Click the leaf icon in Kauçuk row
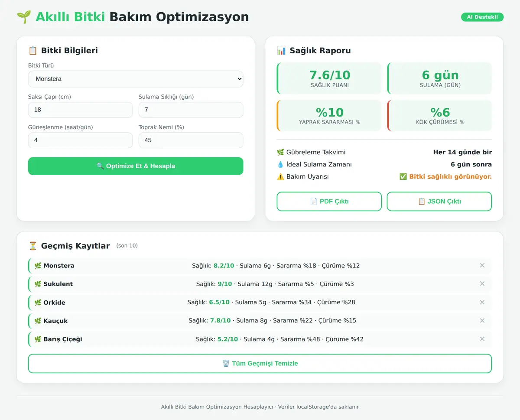520x420 pixels. (38, 321)
